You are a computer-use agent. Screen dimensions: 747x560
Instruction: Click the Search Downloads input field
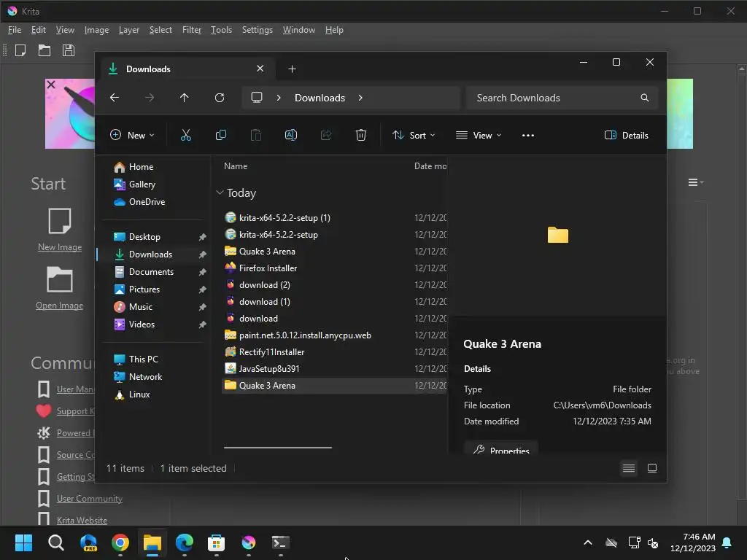(x=562, y=98)
